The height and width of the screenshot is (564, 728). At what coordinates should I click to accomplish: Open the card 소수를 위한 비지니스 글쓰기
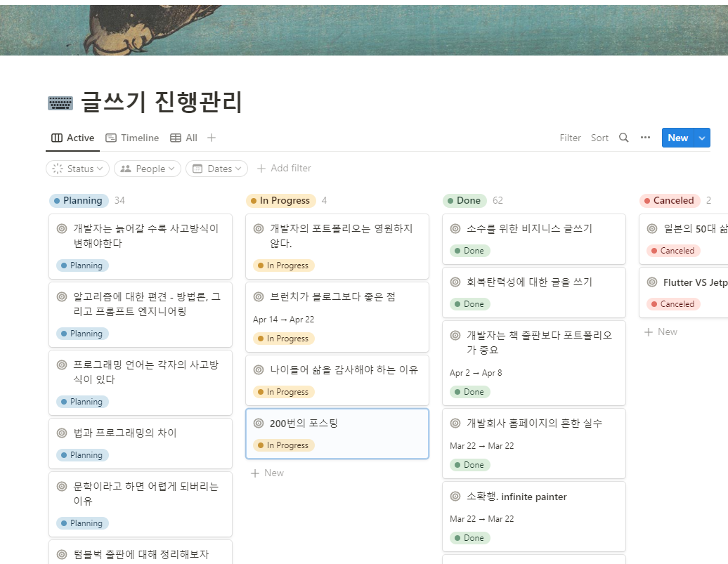tap(534, 239)
